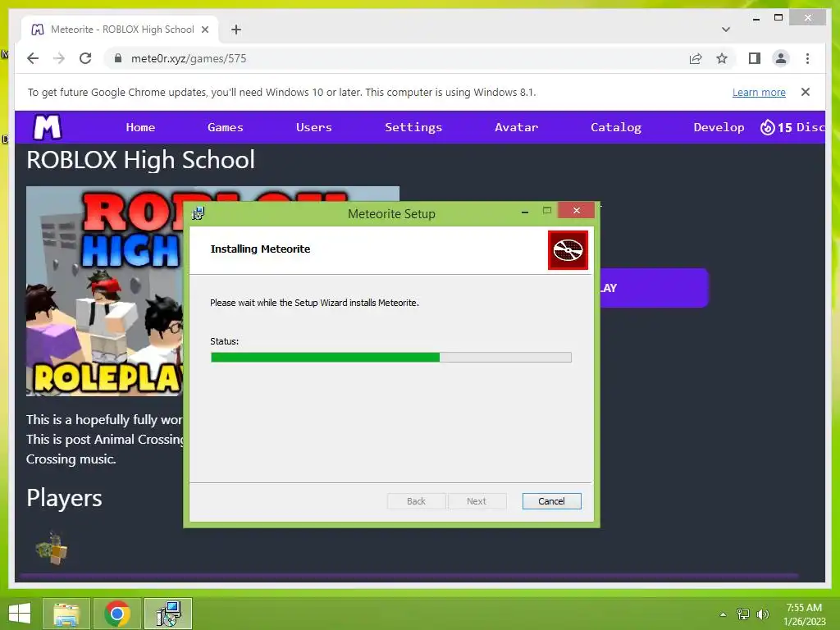
Task: Click the red disc installer banner image
Action: [x=568, y=250]
